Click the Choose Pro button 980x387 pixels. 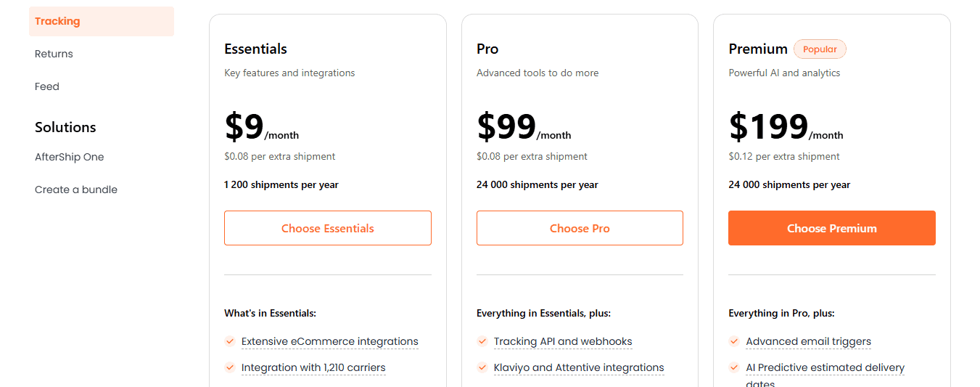click(580, 228)
